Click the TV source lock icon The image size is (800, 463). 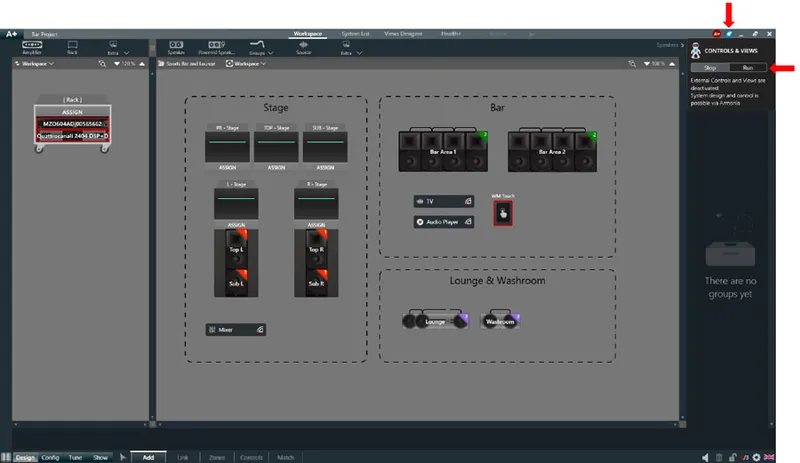468,202
